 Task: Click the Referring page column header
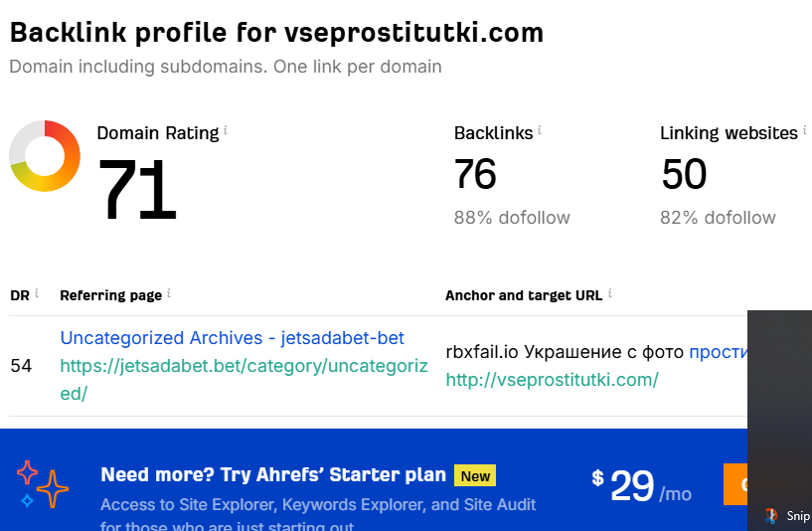110,295
